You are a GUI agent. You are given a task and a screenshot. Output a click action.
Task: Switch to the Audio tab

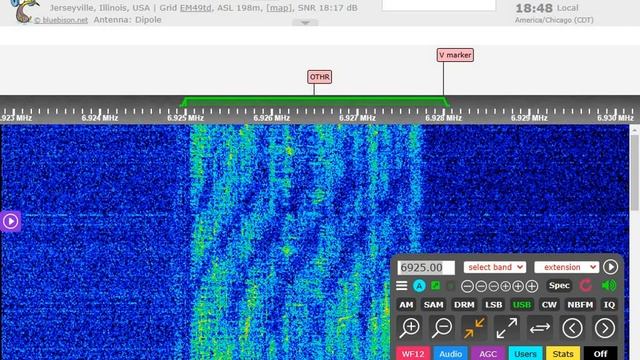click(451, 353)
